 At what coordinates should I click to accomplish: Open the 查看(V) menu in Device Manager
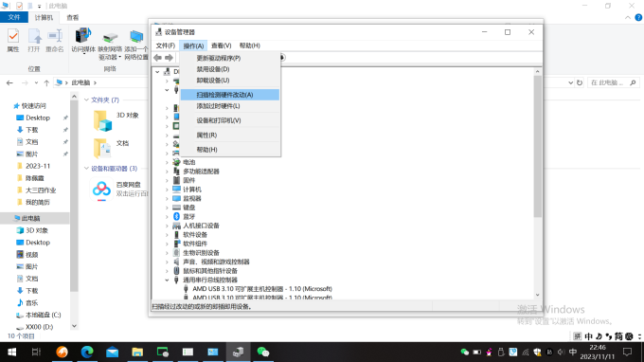tap(221, 45)
